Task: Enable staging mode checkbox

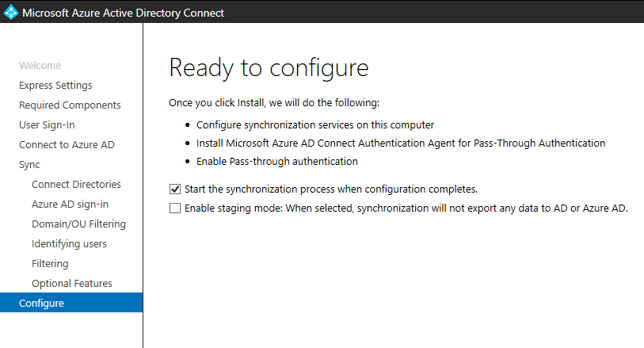Action: point(175,209)
